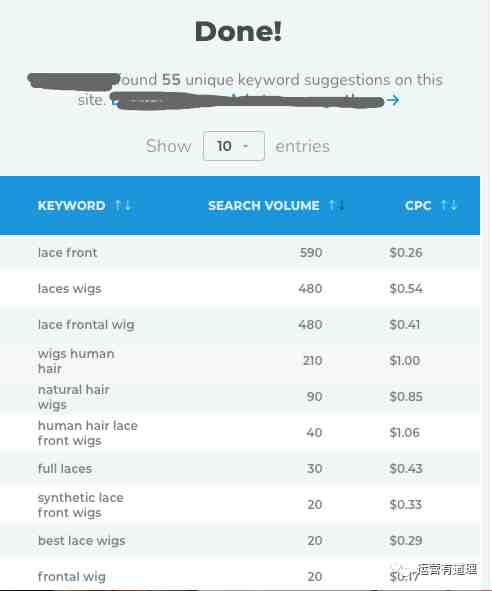Select the 'laces wigs' keyword row
The height and width of the screenshot is (591, 492).
click(240, 288)
